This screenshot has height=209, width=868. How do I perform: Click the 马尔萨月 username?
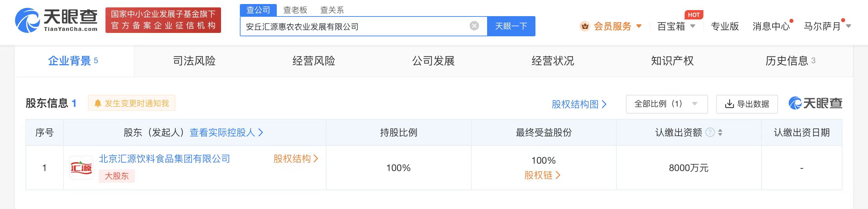click(x=822, y=26)
